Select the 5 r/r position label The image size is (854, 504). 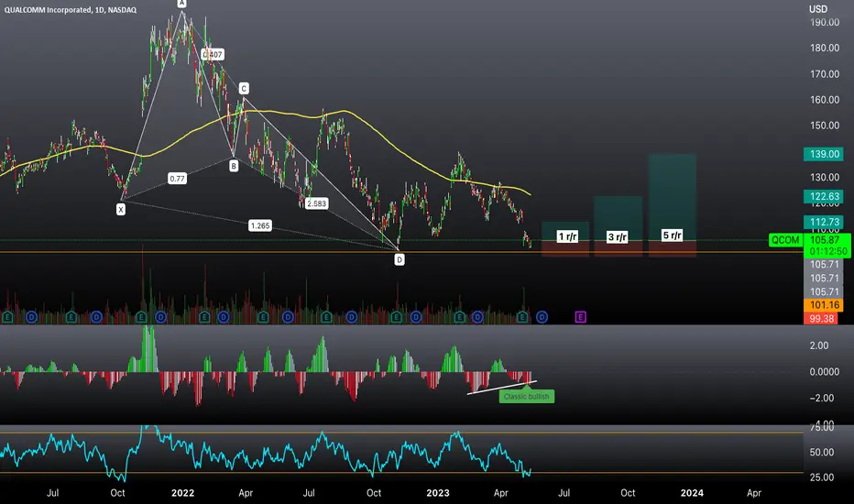(x=672, y=236)
